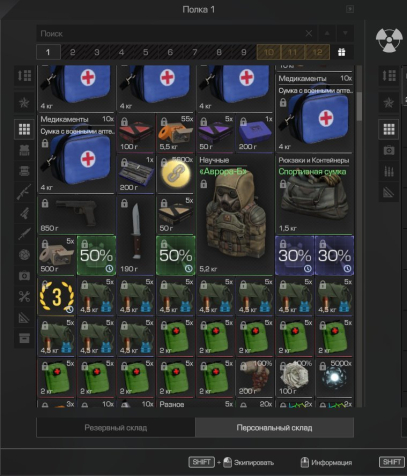Switch to Резервный склад
407x476 pixels.
coord(116,428)
